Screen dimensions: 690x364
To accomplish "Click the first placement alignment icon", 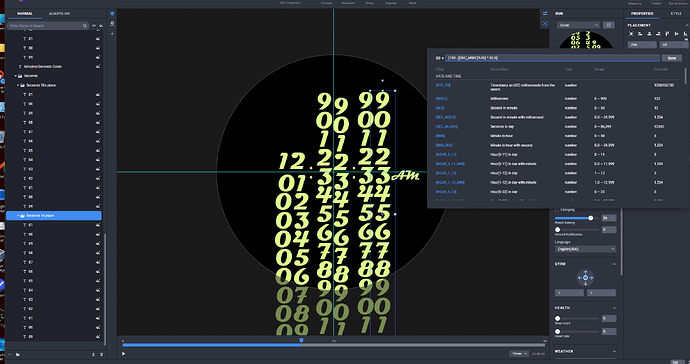I will click(x=631, y=34).
